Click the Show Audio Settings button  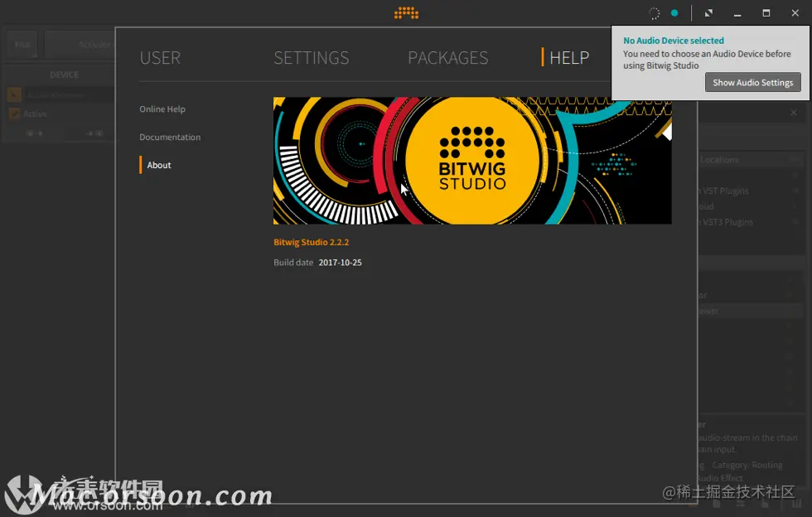(x=753, y=82)
